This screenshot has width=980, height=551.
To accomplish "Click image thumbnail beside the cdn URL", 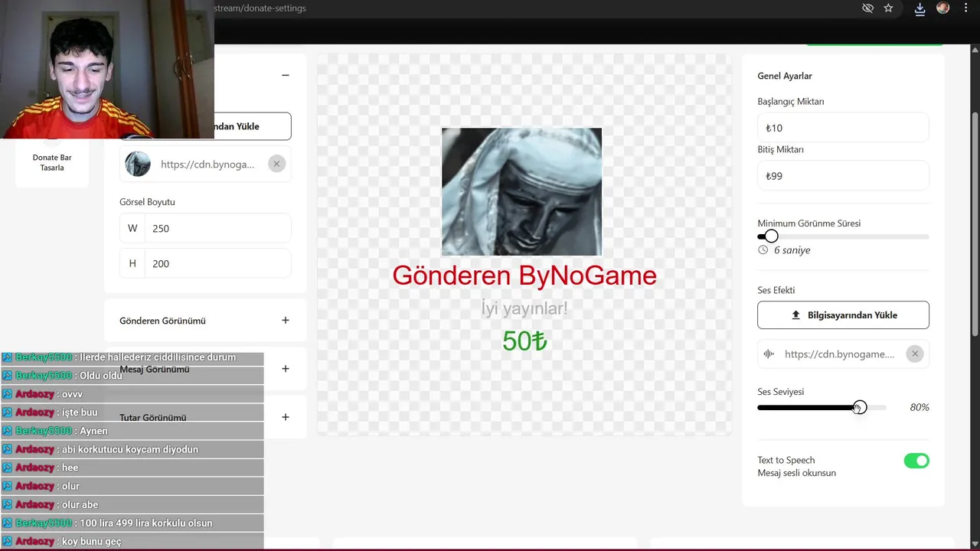I will [x=138, y=164].
